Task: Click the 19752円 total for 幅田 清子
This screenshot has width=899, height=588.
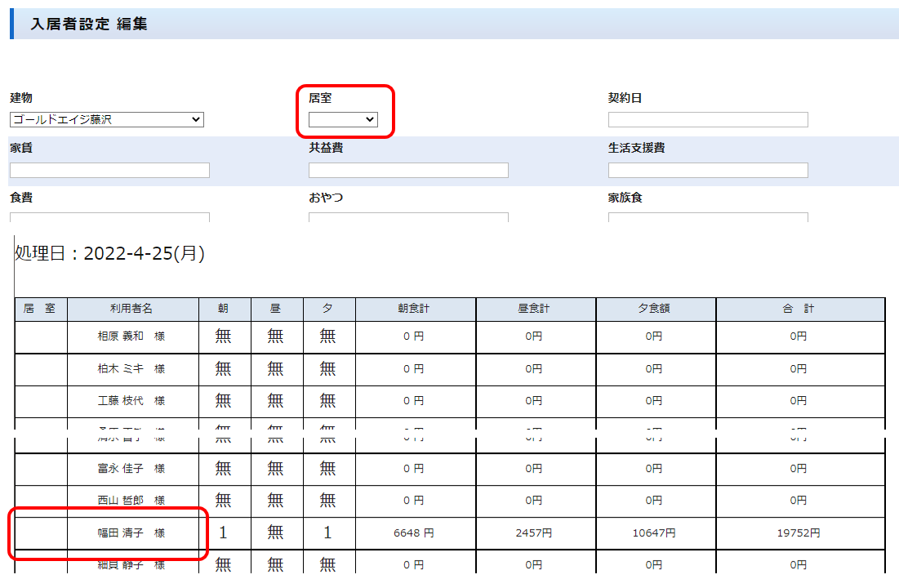Action: pos(799,533)
